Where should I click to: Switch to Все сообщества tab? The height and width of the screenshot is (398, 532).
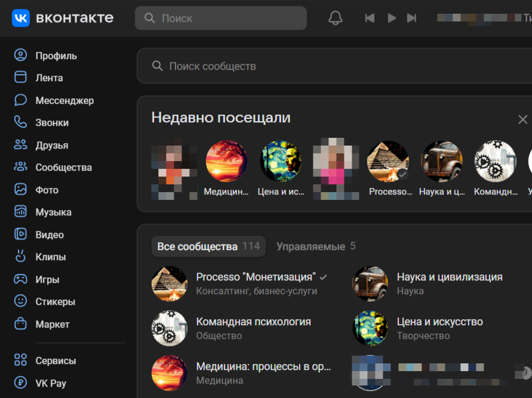(208, 246)
